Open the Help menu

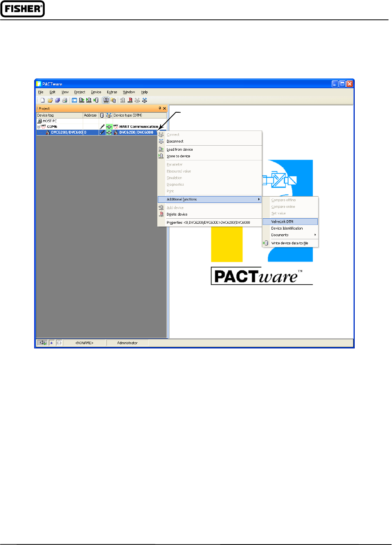145,92
